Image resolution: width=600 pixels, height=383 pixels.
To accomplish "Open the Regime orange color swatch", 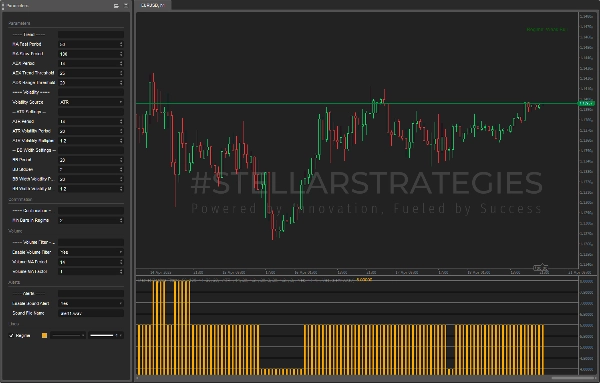I will point(45,336).
